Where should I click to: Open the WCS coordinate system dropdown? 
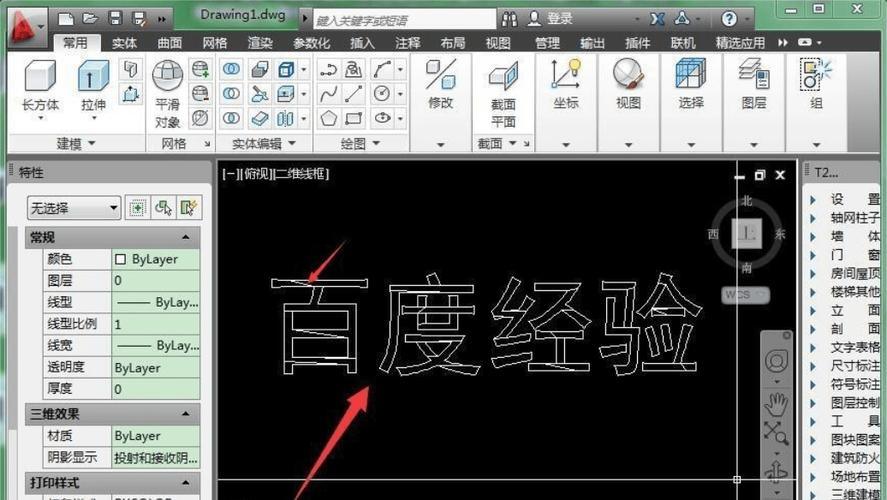(745, 295)
